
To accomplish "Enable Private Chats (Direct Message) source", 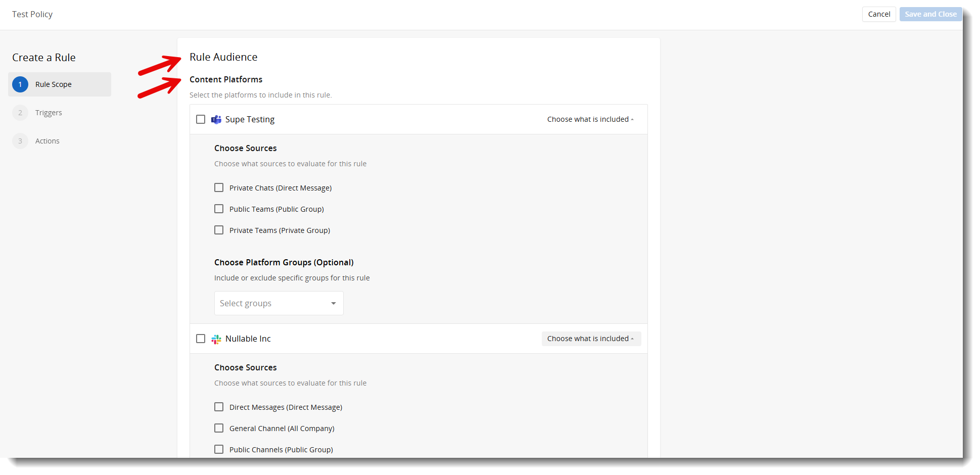I will (219, 187).
